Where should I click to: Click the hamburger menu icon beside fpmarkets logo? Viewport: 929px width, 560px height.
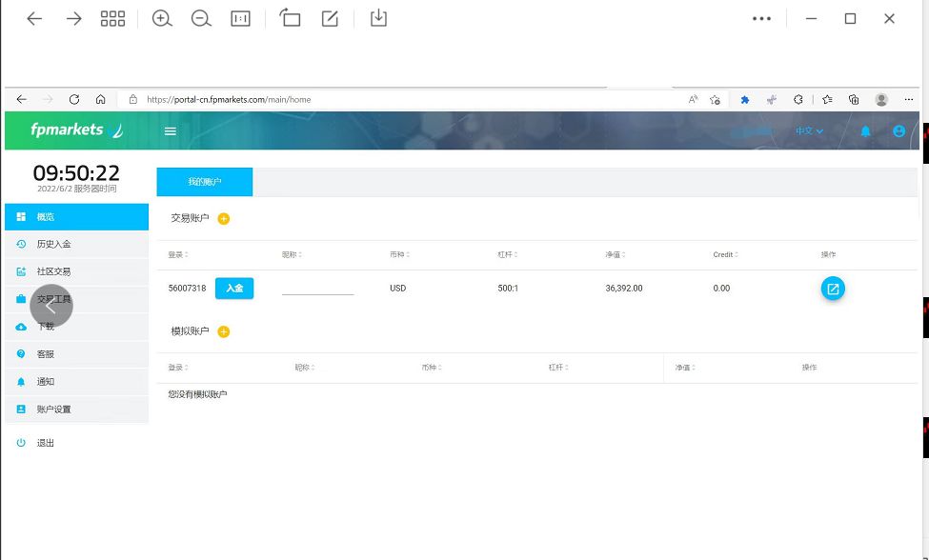171,131
